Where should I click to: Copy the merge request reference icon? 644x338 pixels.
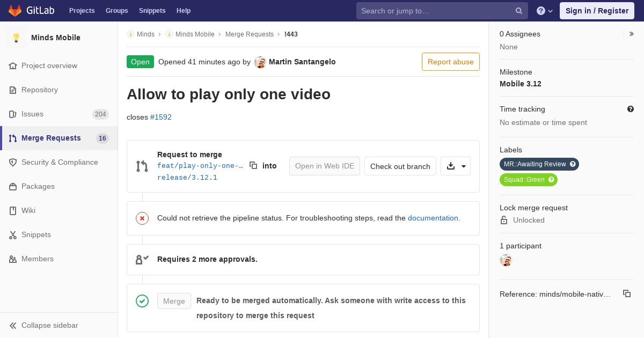(x=627, y=293)
